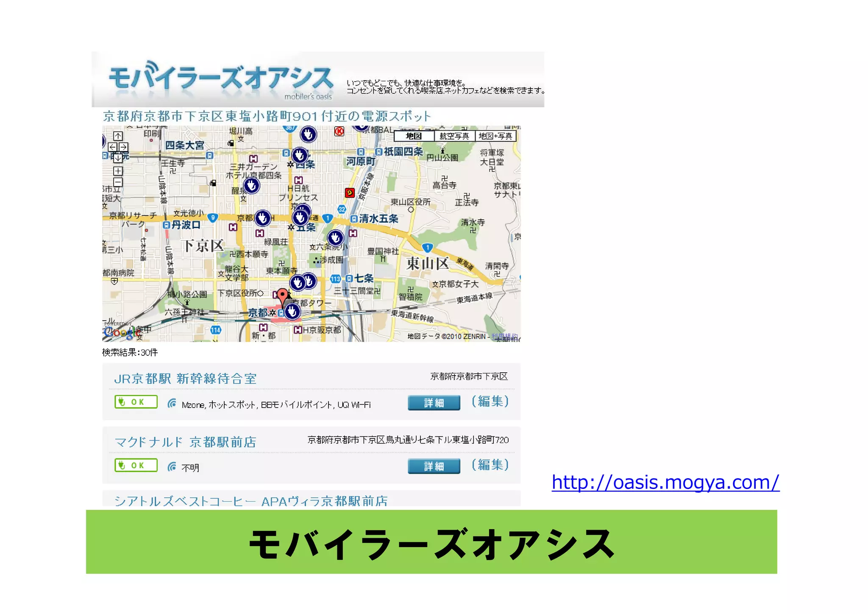The image size is (868, 614).
Task: Click the wifi icon in JR京都駅 row
Action: 172,403
